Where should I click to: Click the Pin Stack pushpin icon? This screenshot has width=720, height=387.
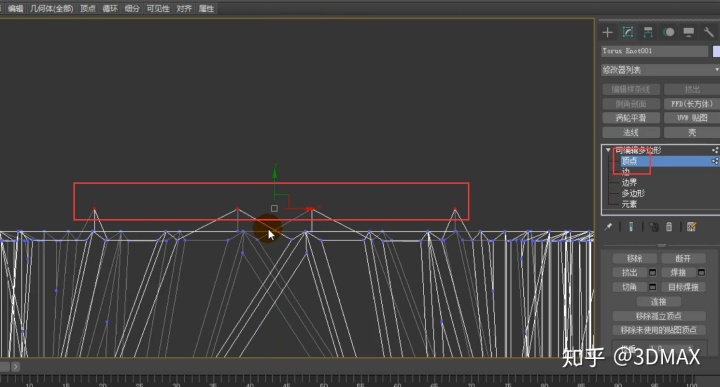[608, 226]
